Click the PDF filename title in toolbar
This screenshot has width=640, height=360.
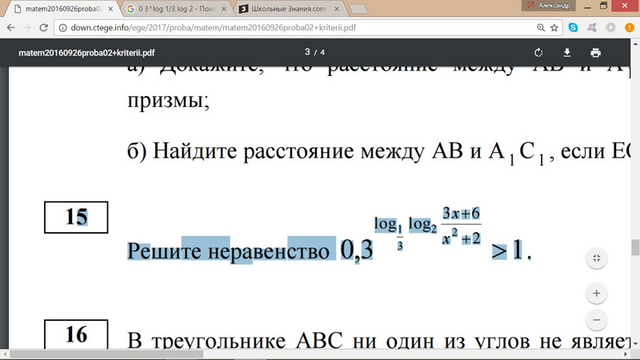pos(87,53)
